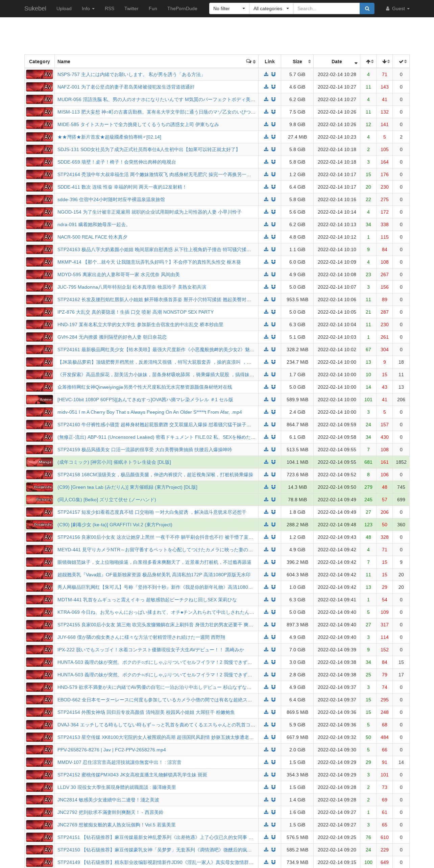Go to Sukebei home brand link
434x868 pixels.
(35, 8)
